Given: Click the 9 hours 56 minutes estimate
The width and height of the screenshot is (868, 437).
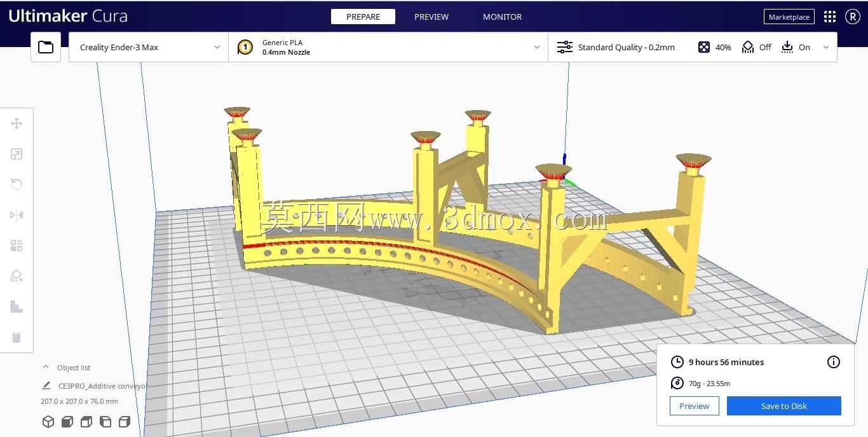Looking at the screenshot, I should (726, 362).
